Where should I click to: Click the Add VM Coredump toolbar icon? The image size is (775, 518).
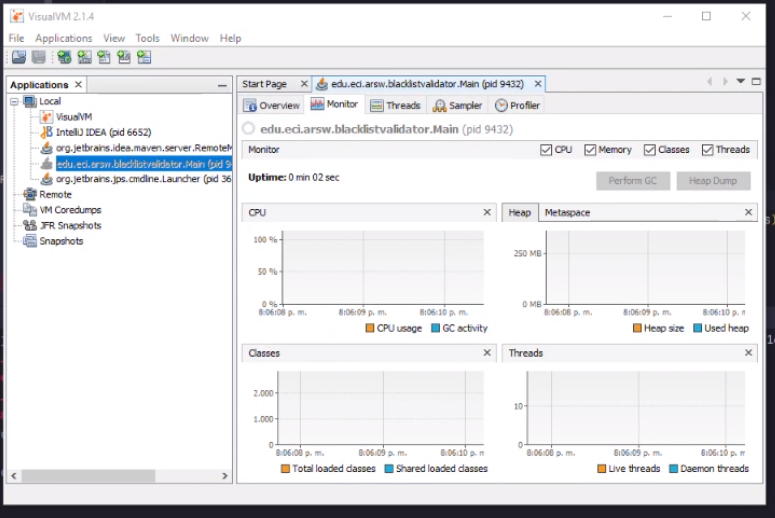[x=104, y=57]
